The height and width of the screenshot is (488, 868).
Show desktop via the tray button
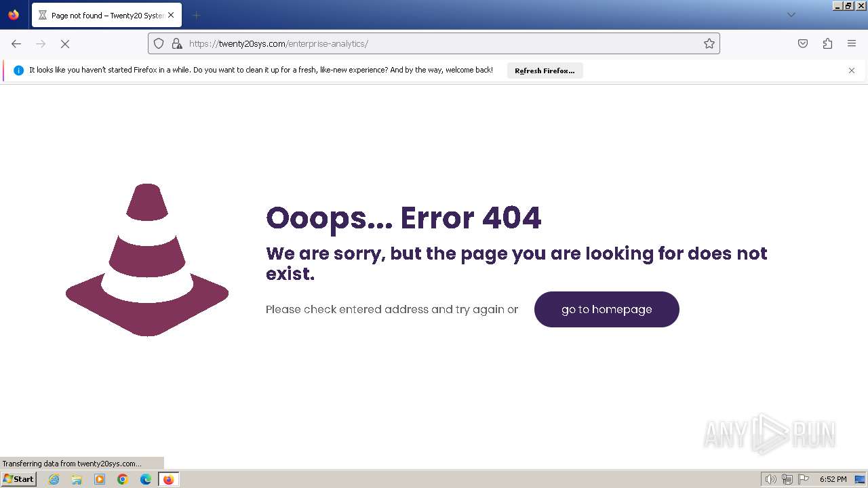coord(860,479)
